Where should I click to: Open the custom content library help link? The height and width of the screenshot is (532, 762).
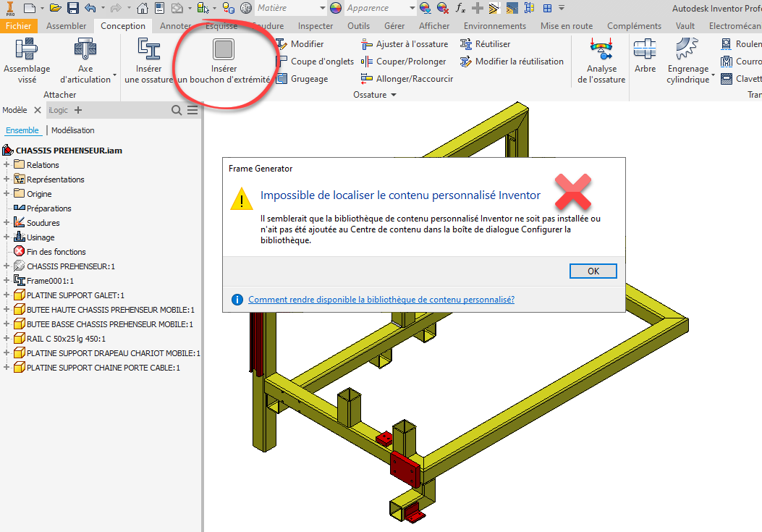(381, 300)
